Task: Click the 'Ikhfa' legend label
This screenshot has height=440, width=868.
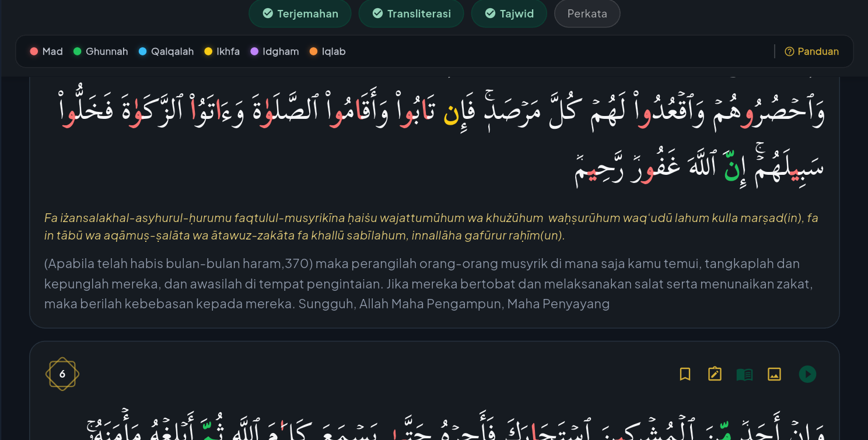Action: pos(228,51)
